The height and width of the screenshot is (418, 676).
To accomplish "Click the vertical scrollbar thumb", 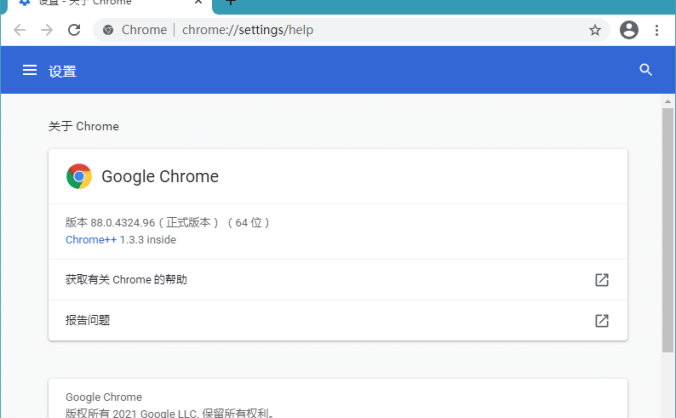I will (668, 230).
